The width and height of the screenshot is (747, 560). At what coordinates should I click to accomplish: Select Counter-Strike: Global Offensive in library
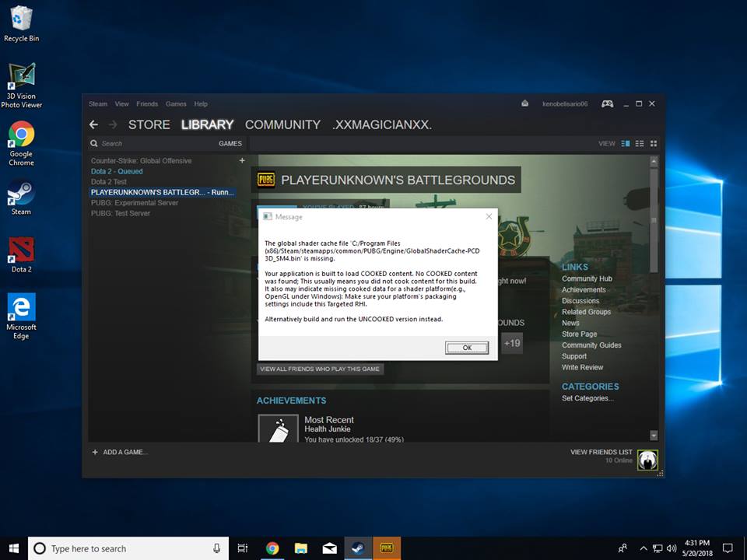(x=141, y=161)
